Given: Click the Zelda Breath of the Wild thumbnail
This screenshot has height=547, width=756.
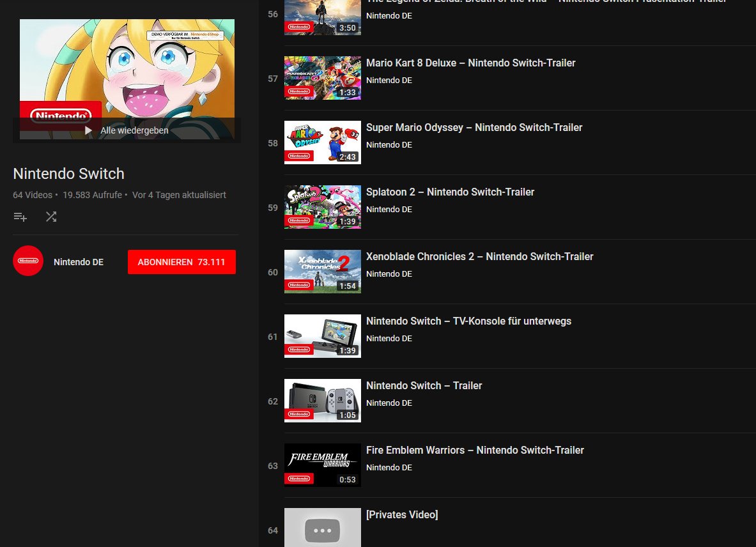Looking at the screenshot, I should [x=323, y=17].
